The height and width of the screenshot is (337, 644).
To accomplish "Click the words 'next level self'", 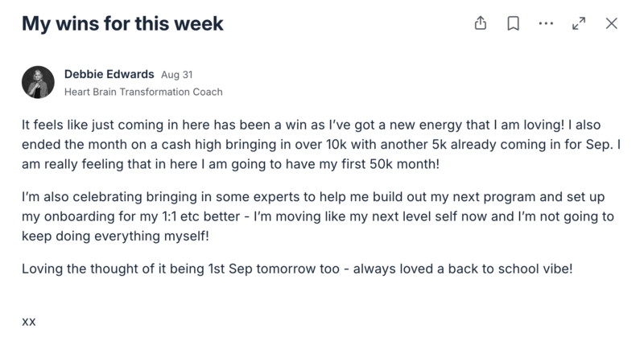I will (x=430, y=216).
